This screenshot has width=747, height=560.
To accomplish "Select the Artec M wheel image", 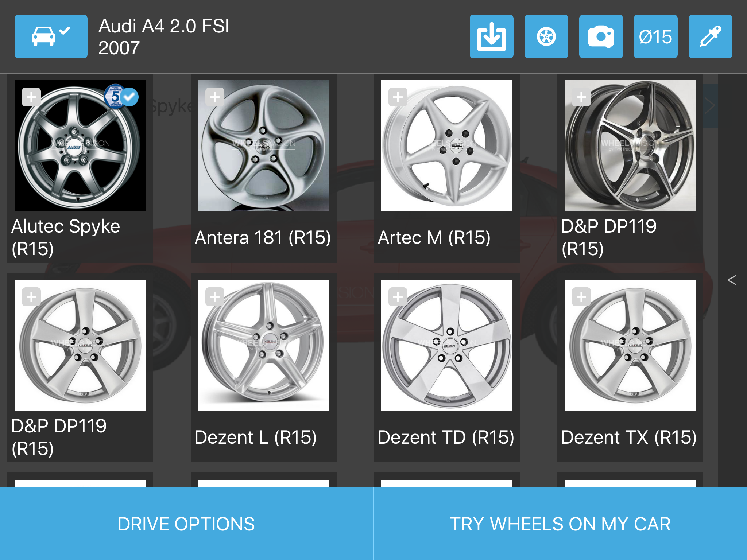I will pos(447,146).
